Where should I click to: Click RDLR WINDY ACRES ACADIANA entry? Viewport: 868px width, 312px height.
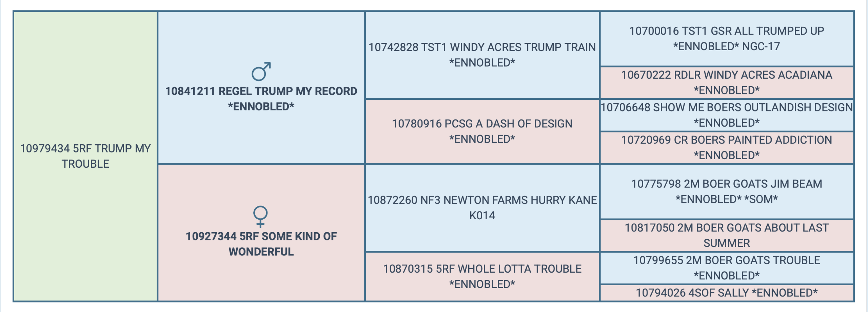click(726, 82)
